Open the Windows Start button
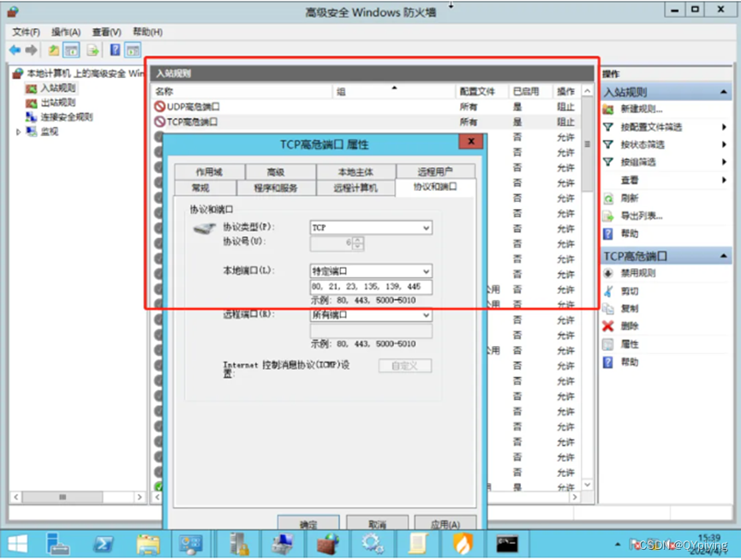The width and height of the screenshot is (741, 560). point(17,545)
